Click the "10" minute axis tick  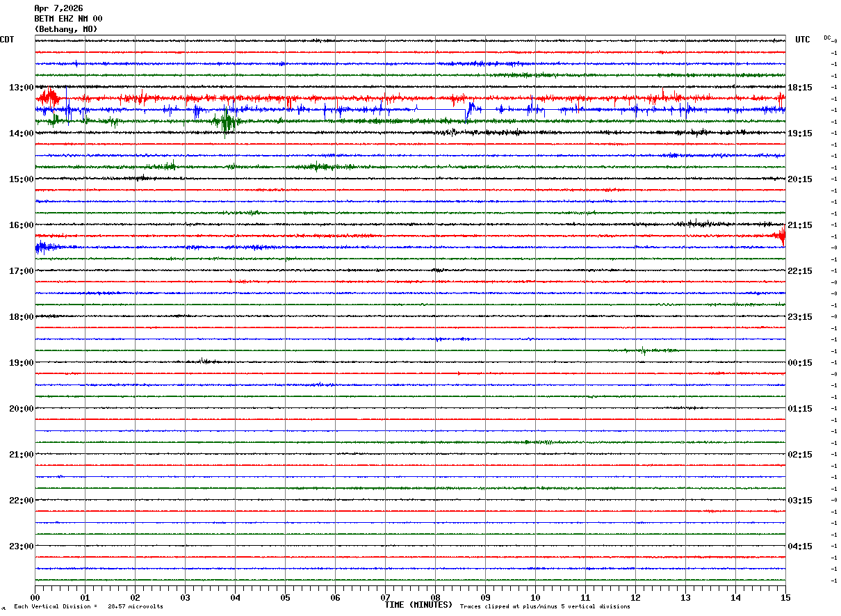click(x=535, y=597)
